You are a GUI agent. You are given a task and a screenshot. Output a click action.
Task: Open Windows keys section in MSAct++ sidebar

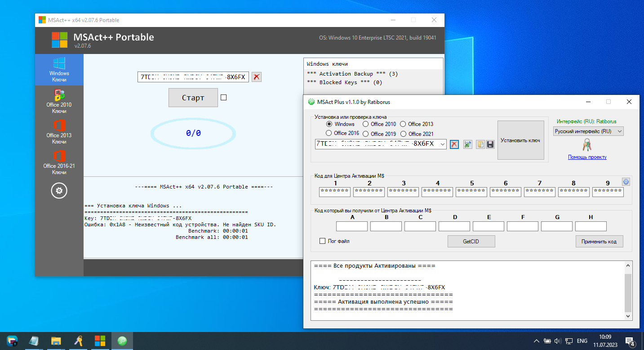59,70
